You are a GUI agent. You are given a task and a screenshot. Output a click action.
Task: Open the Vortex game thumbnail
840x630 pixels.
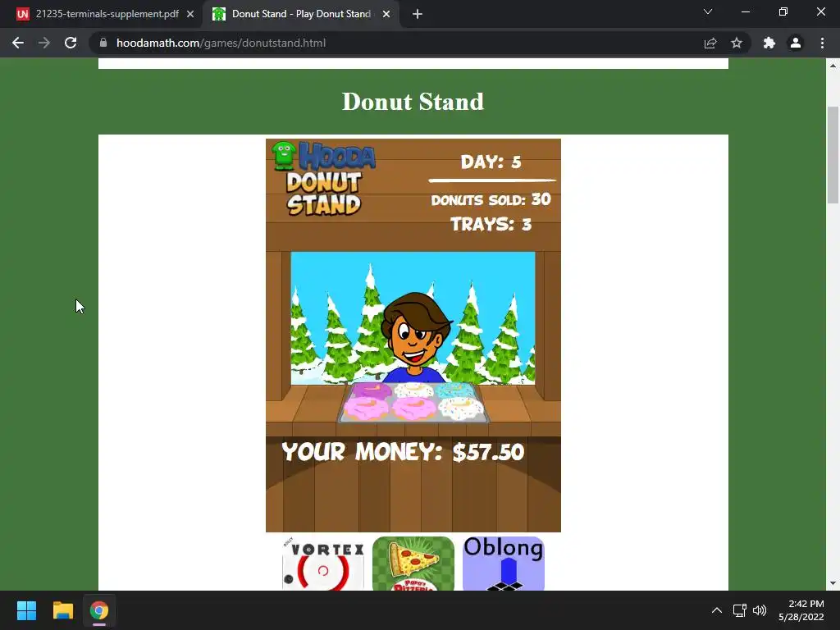coord(323,564)
